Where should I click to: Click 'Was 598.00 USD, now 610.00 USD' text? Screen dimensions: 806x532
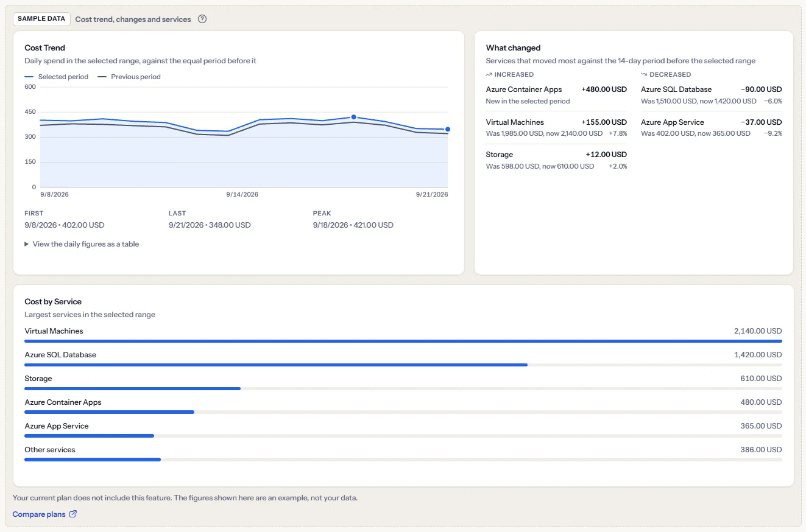point(540,166)
